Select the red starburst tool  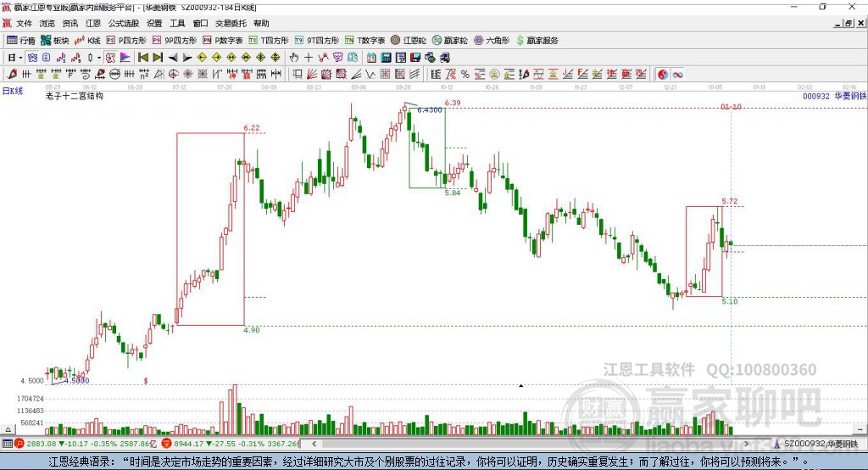point(187,74)
